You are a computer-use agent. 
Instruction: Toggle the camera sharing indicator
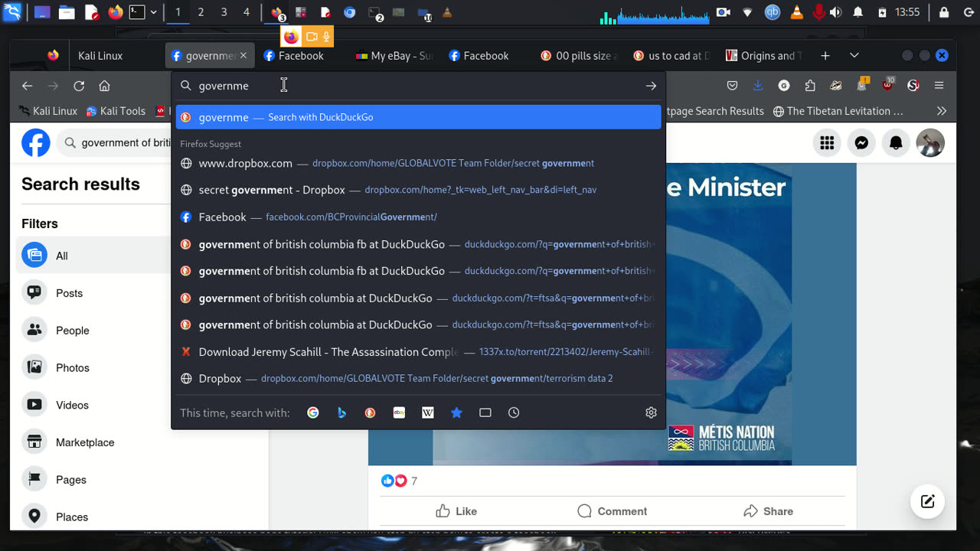(x=312, y=37)
